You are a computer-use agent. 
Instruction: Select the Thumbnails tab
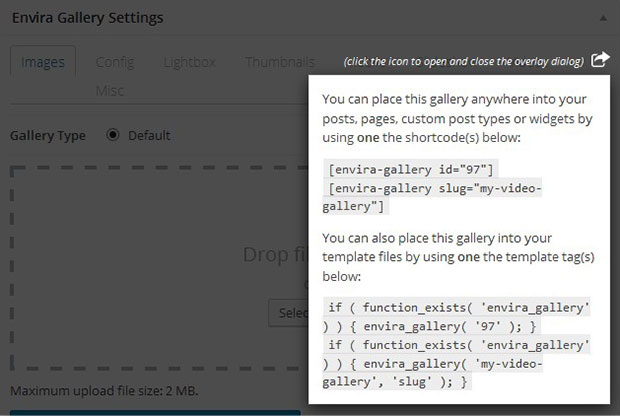tap(279, 62)
